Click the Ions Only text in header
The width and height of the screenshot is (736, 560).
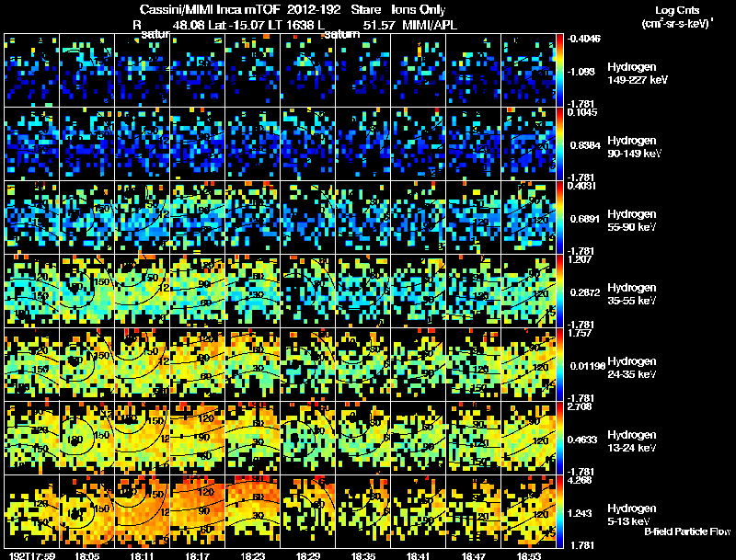tap(419, 9)
